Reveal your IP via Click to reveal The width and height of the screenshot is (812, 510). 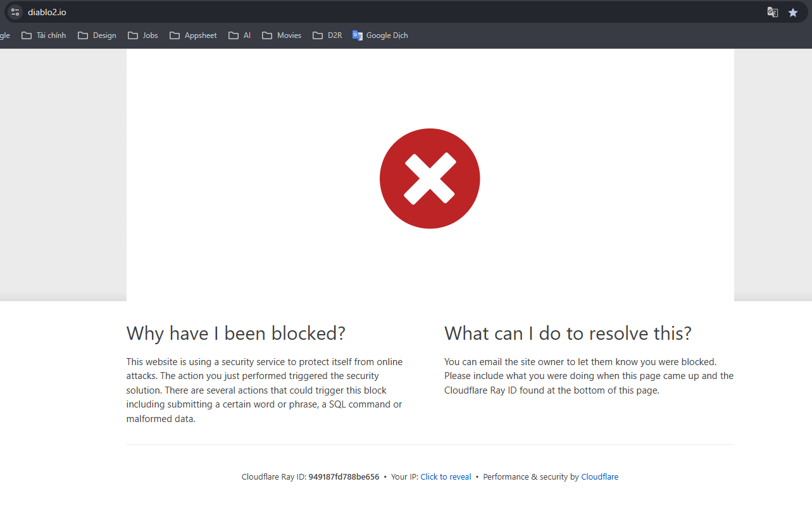coord(446,477)
